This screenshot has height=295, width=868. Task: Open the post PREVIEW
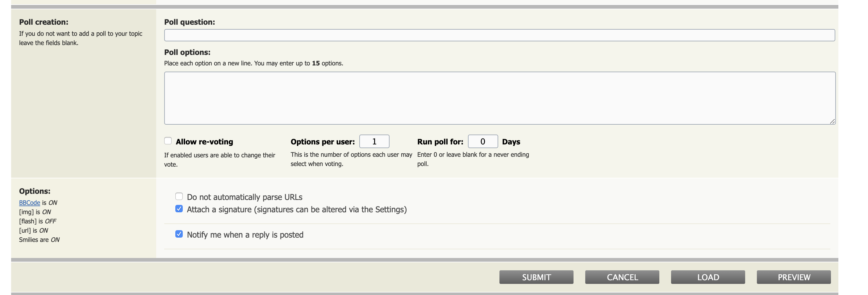pyautogui.click(x=794, y=277)
